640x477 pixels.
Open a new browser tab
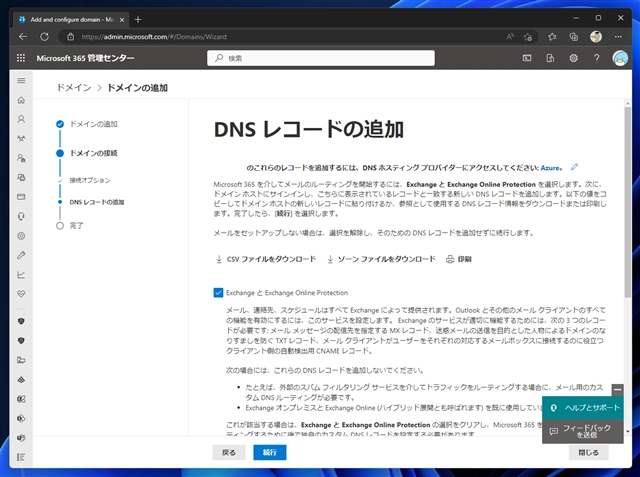[x=138, y=19]
